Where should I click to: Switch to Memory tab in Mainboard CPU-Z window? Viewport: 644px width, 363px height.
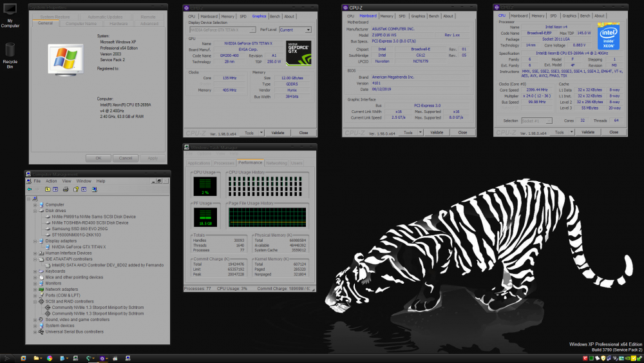[x=386, y=16]
